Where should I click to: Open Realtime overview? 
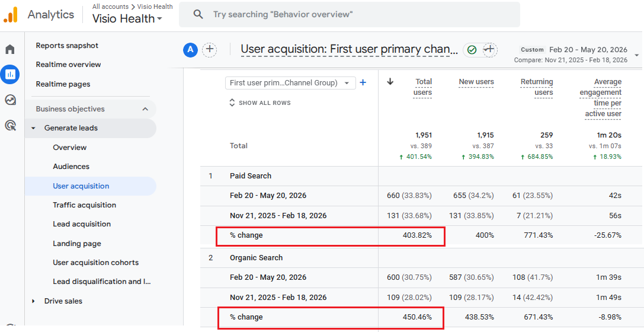(68, 65)
